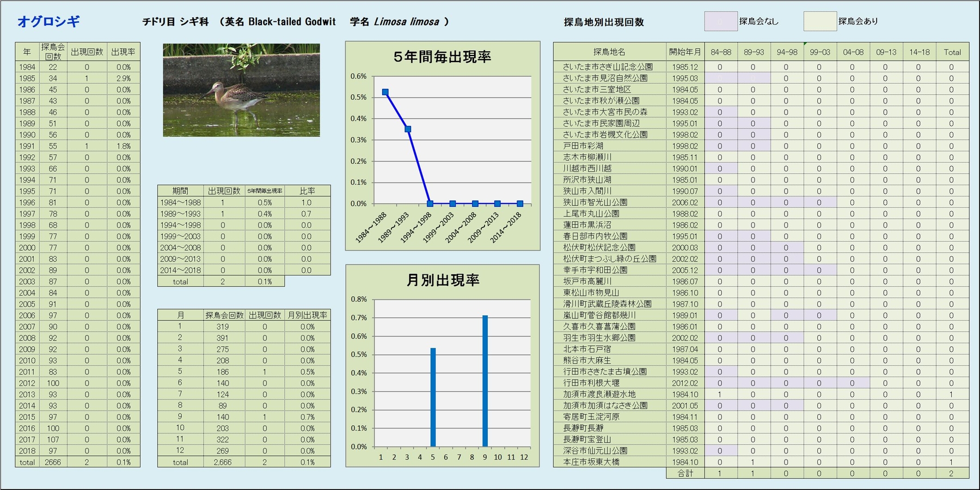This screenshot has height=490, width=980.
Task: Click the 所沢市狭山湖 row name
Action: pos(587,180)
